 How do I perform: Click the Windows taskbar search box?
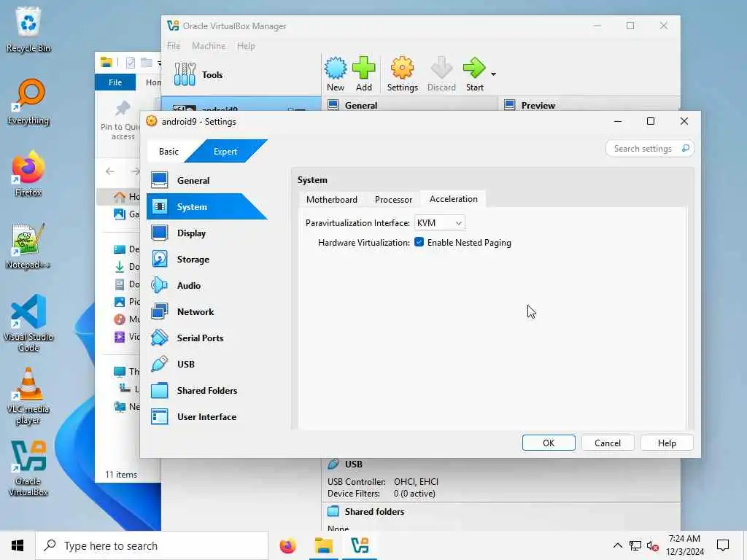click(x=152, y=545)
